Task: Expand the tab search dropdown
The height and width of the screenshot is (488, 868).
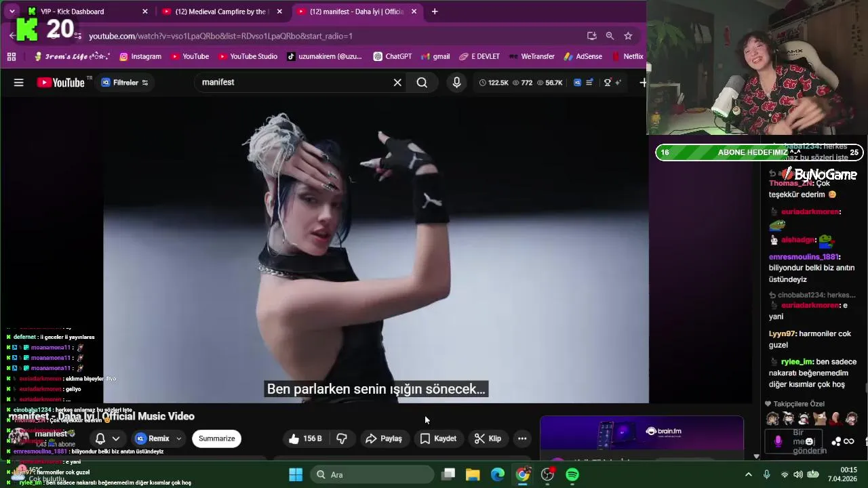Action: point(12,12)
